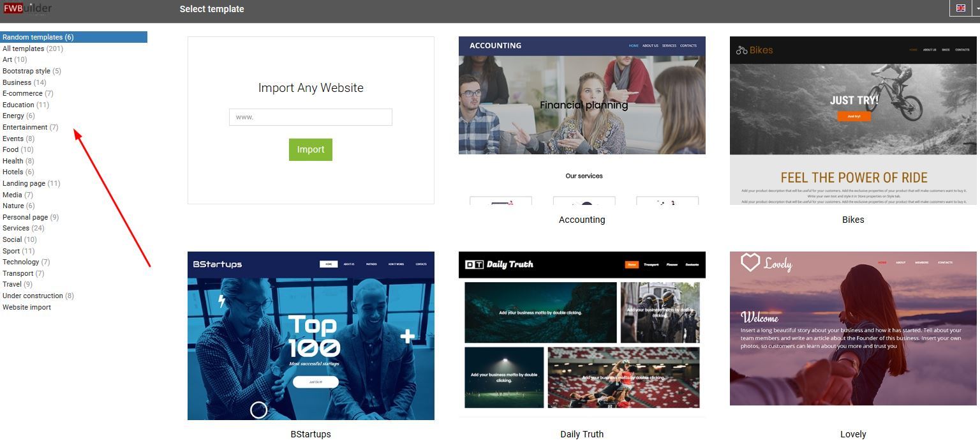
Task: Select the Random templates category
Action: (74, 37)
